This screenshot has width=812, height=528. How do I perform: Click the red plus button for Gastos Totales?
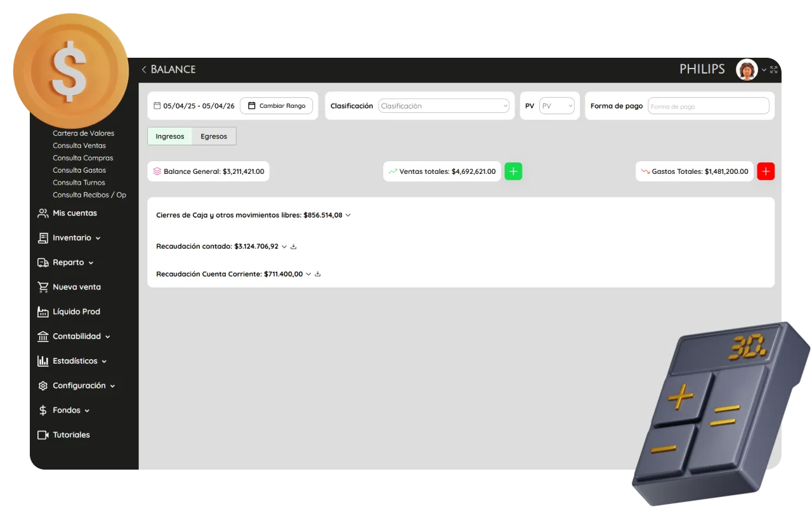click(766, 171)
